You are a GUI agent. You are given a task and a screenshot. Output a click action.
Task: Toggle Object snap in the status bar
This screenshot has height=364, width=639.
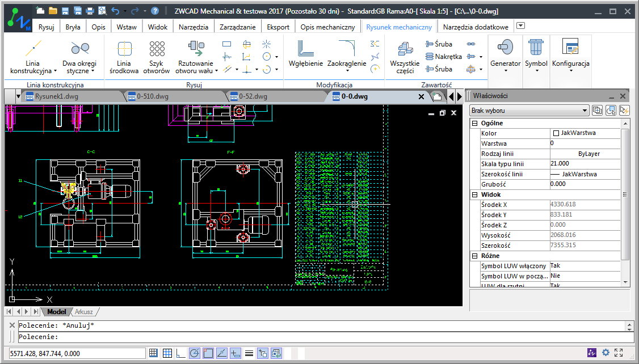click(x=208, y=353)
